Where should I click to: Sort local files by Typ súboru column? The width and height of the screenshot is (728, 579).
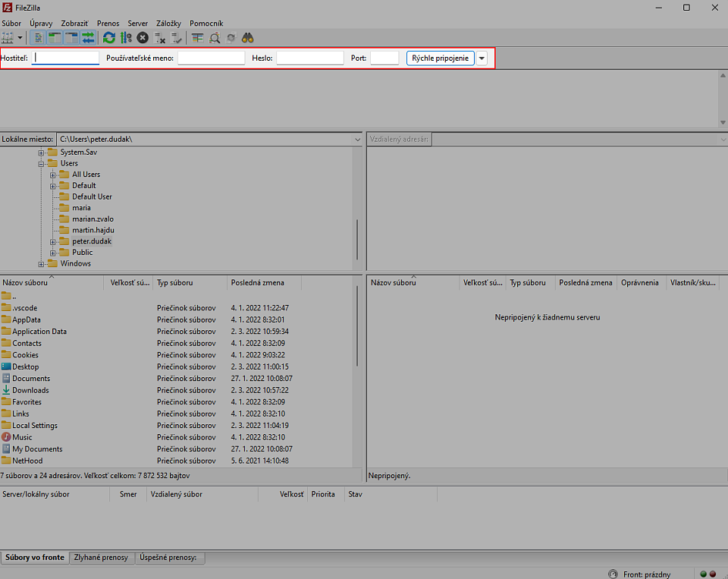click(x=190, y=282)
